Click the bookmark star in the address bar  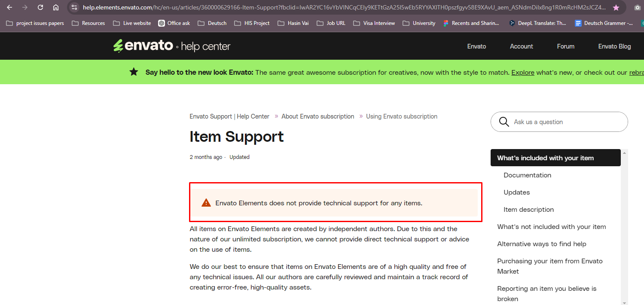click(616, 7)
